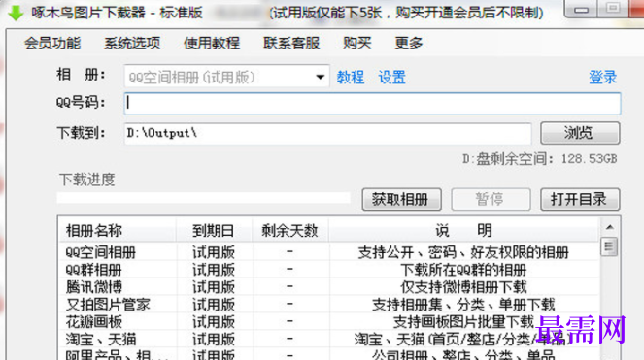Click the 打开目录 button
This screenshot has height=360, width=644.
coord(580,200)
